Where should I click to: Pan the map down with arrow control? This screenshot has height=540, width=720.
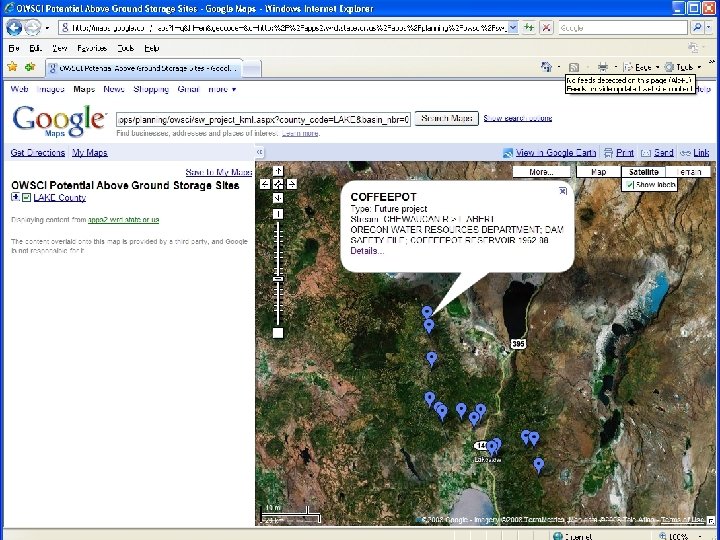coord(278,198)
